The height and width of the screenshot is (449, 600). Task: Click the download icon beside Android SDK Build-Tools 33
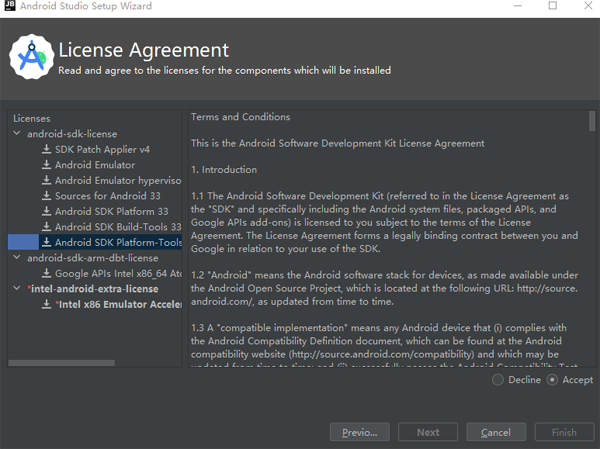[46, 227]
